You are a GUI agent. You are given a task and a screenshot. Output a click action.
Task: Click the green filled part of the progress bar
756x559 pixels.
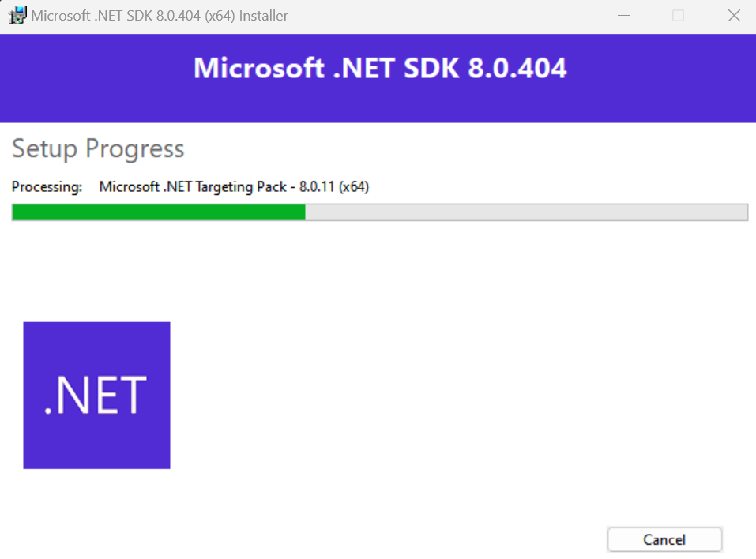tap(159, 212)
